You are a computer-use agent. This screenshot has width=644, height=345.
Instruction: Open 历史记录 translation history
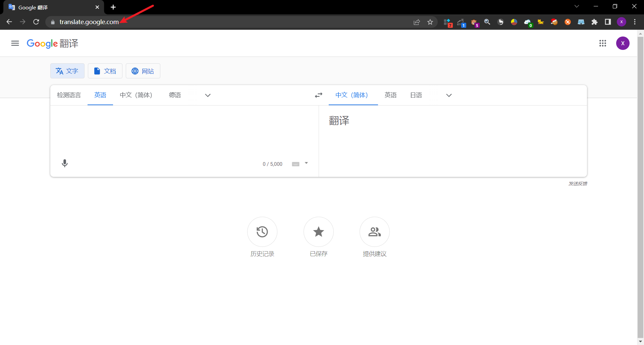[x=262, y=232]
